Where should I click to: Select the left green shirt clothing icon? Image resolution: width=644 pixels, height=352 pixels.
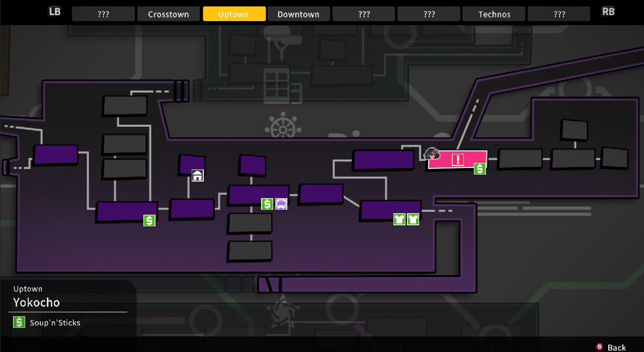coord(399,219)
